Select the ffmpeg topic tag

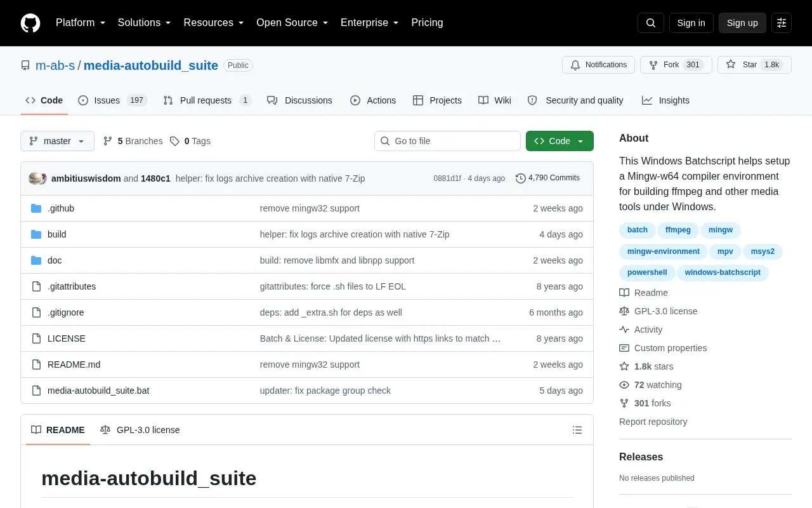(x=678, y=230)
